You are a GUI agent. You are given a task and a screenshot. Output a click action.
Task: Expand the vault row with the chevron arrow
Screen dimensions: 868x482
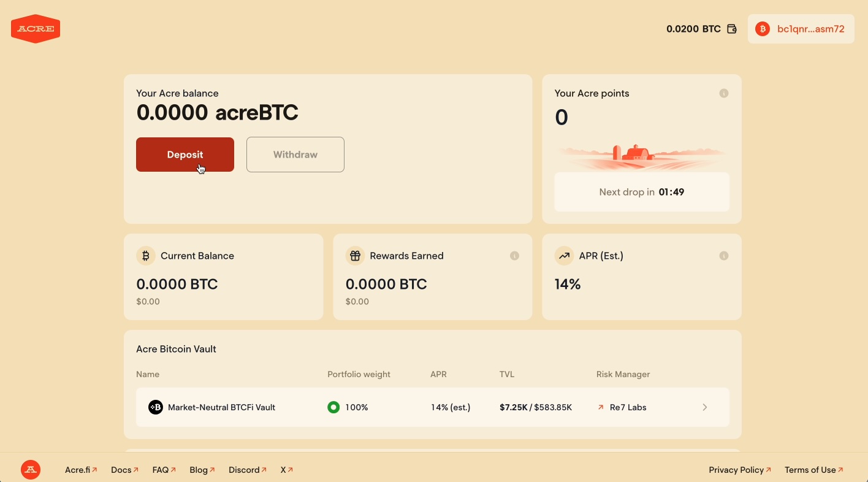point(705,407)
